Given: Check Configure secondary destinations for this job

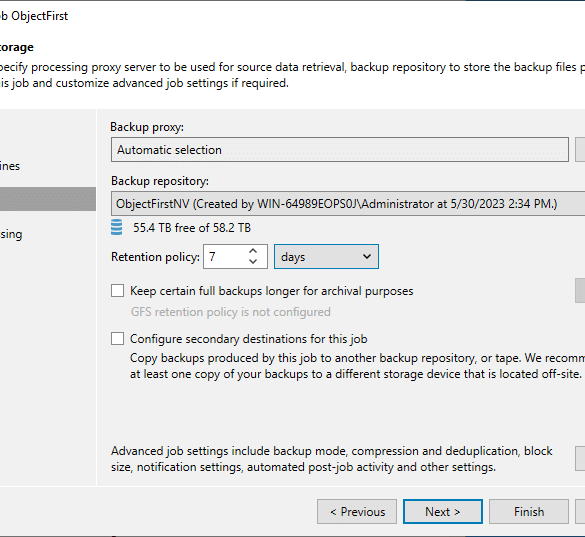Looking at the screenshot, I should coord(118,339).
